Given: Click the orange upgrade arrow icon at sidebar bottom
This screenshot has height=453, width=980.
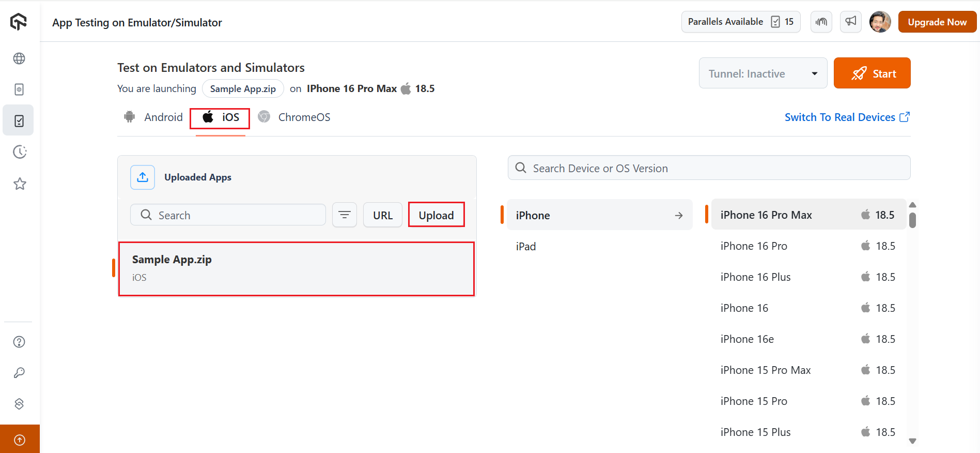Looking at the screenshot, I should point(20,440).
